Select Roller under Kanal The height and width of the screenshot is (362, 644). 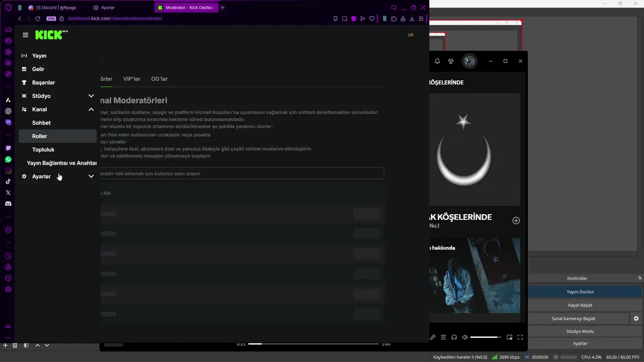point(57,136)
